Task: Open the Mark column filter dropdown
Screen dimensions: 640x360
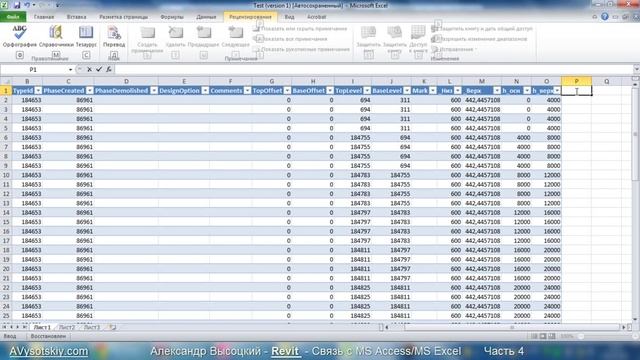Action: pos(433,91)
